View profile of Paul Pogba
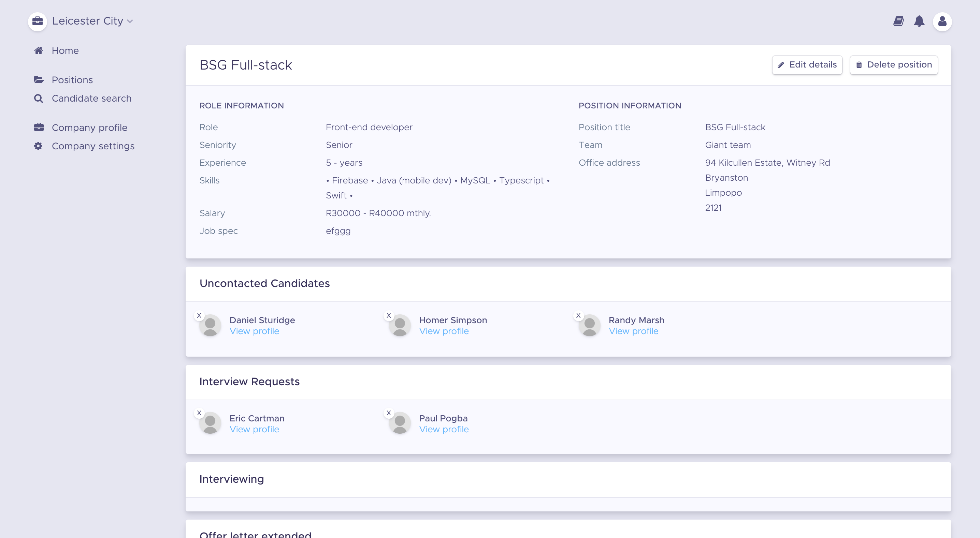The image size is (980, 538). pyautogui.click(x=444, y=430)
